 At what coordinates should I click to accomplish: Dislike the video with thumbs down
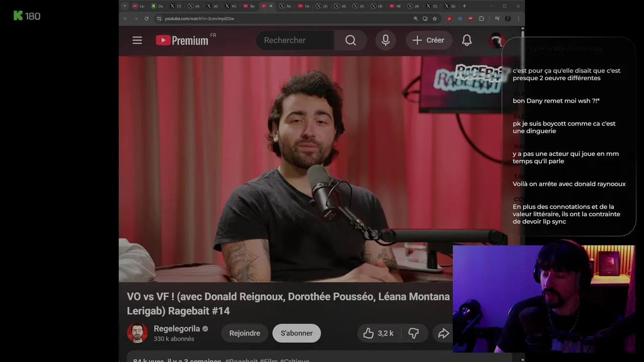click(x=414, y=333)
